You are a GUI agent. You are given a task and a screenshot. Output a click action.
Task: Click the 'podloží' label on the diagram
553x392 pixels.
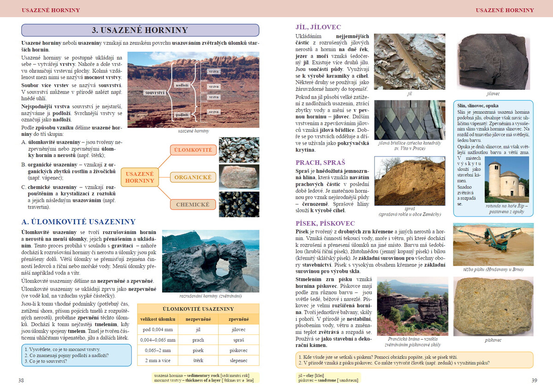182,115
